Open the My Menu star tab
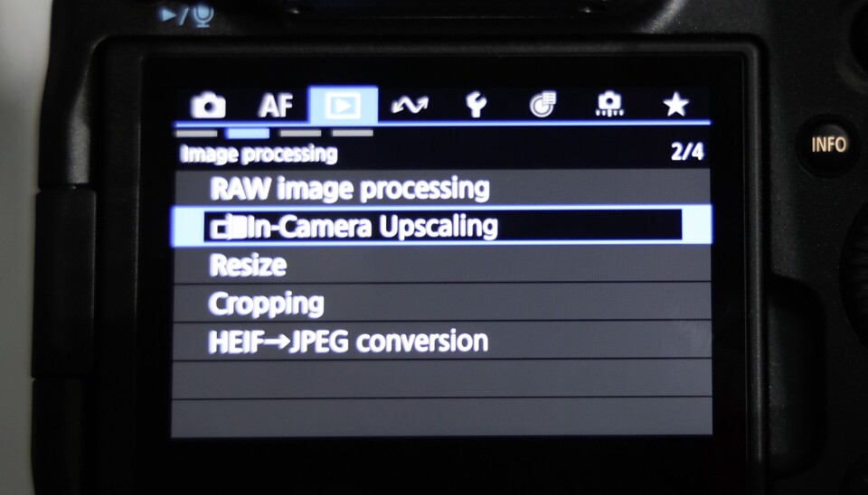This screenshot has height=495, width=868. (x=676, y=105)
